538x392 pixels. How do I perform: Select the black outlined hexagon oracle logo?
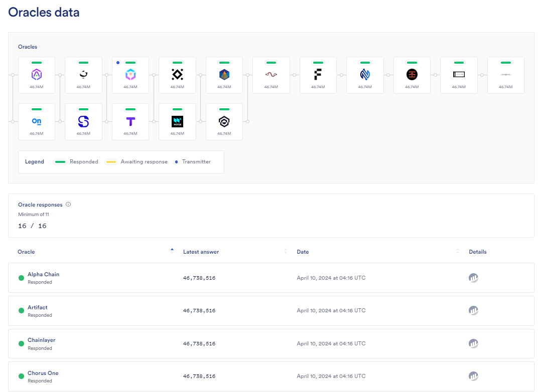(x=224, y=121)
